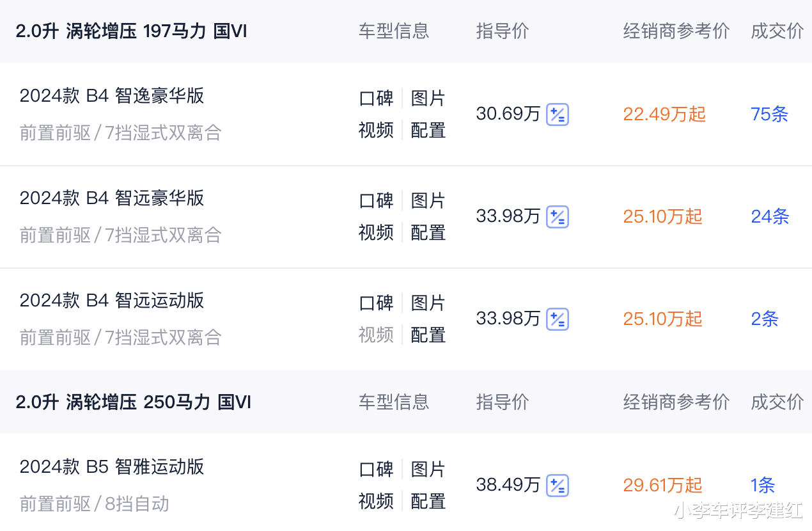This screenshot has width=812, height=531.
Task: Click calculator icon beside first 33.98万 price
Action: (558, 217)
